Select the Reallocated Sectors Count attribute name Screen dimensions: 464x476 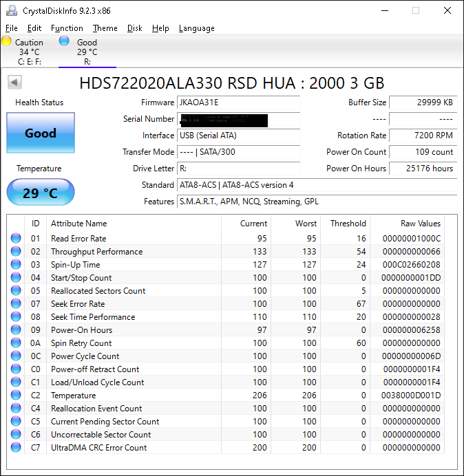pyautogui.click(x=98, y=290)
